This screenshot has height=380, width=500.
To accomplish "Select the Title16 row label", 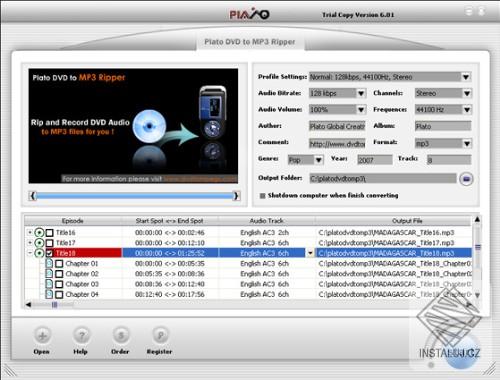I will click(65, 232).
